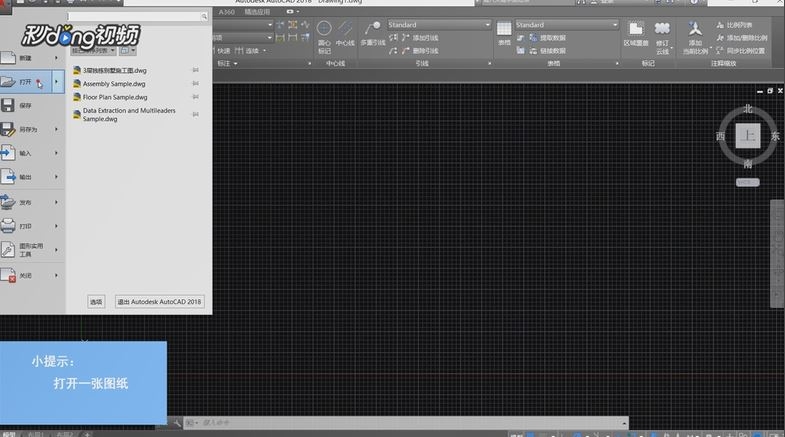This screenshot has height=437, width=785.
Task: Expand the 发布 (Publish) submenu arrow
Action: click(x=56, y=202)
